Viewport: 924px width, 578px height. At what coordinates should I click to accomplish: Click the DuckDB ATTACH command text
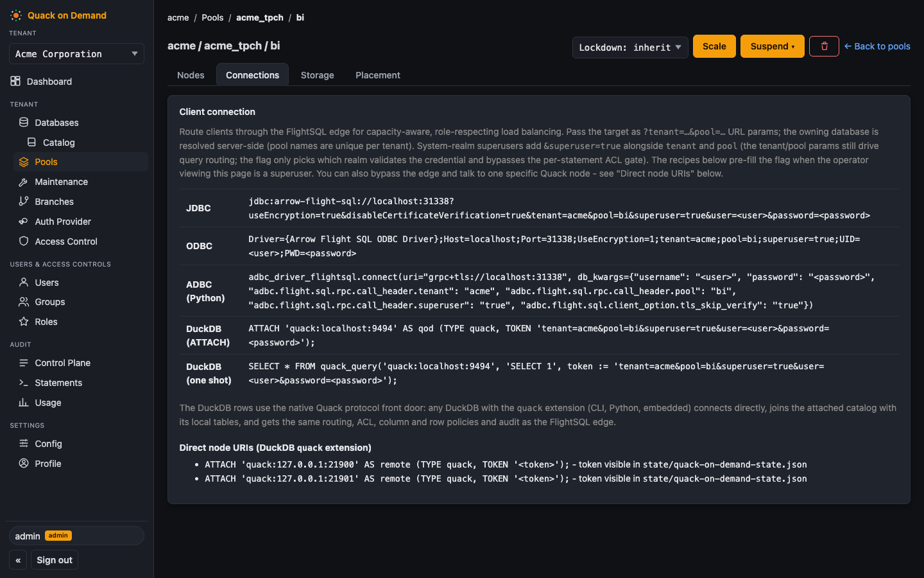(539, 335)
